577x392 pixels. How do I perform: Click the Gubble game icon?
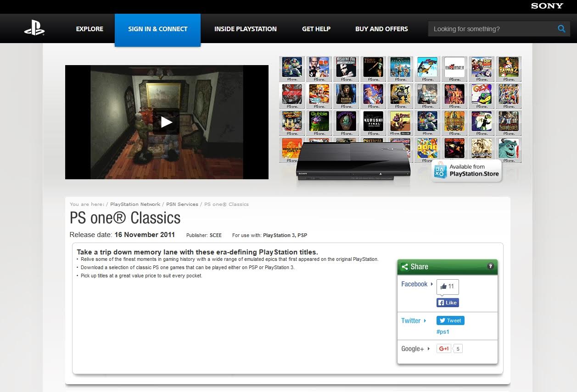pos(319,122)
